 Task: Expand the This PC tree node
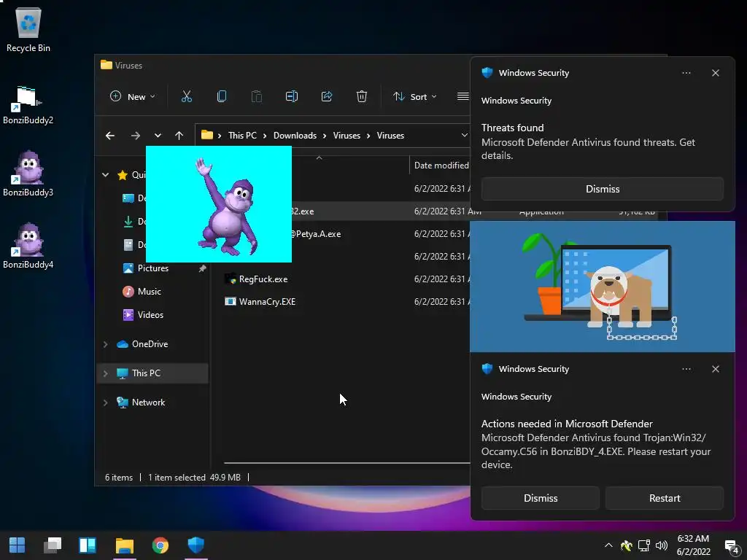(x=105, y=373)
